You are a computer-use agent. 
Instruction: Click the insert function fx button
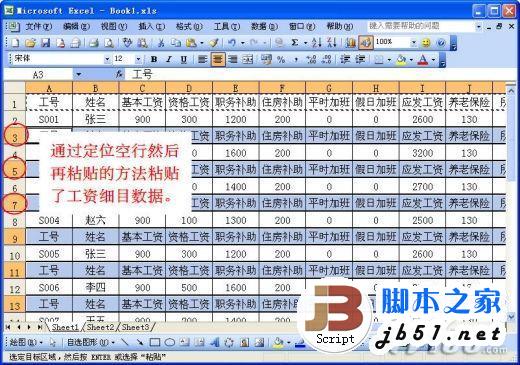pyautogui.click(x=119, y=74)
